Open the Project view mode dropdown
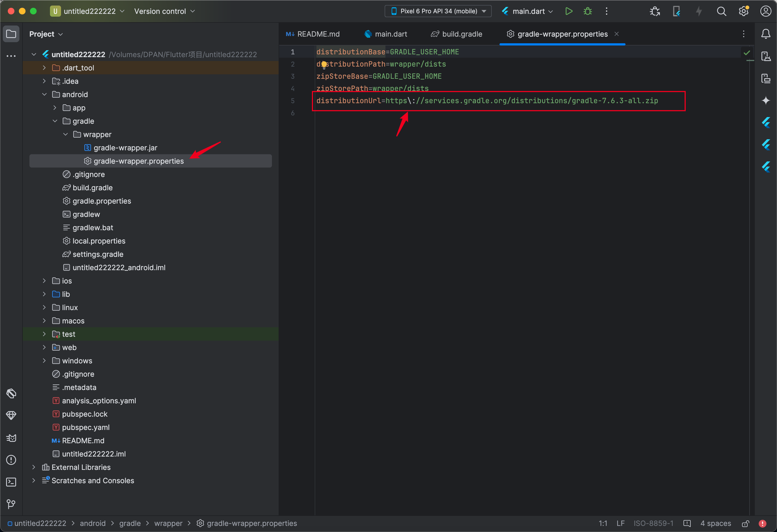Viewport: 777px width, 532px height. [46, 34]
